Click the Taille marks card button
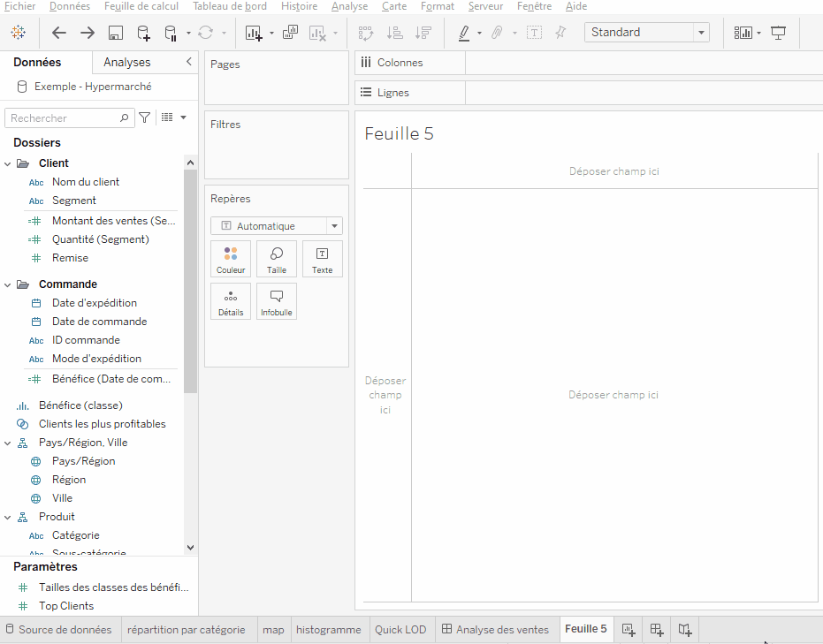Image resolution: width=823 pixels, height=644 pixels. (x=277, y=259)
